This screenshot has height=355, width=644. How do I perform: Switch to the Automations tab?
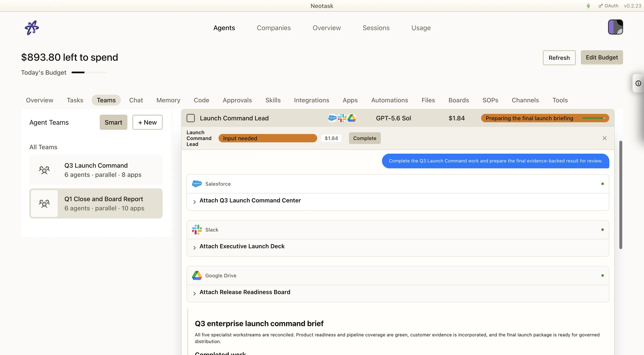(389, 100)
